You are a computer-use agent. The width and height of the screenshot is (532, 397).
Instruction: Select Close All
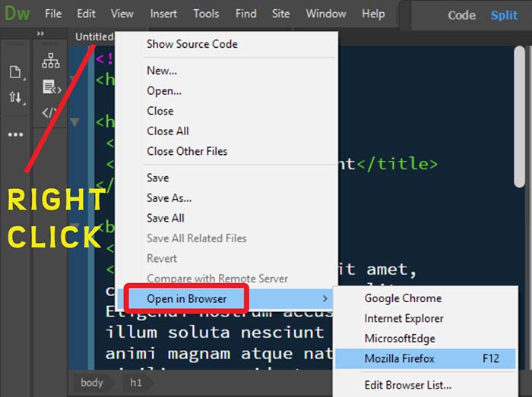click(x=168, y=131)
